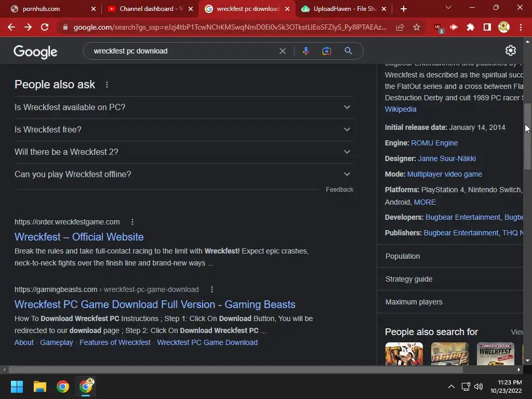532x399 pixels.
Task: Go back to the previous page
Action: pyautogui.click(x=11, y=27)
